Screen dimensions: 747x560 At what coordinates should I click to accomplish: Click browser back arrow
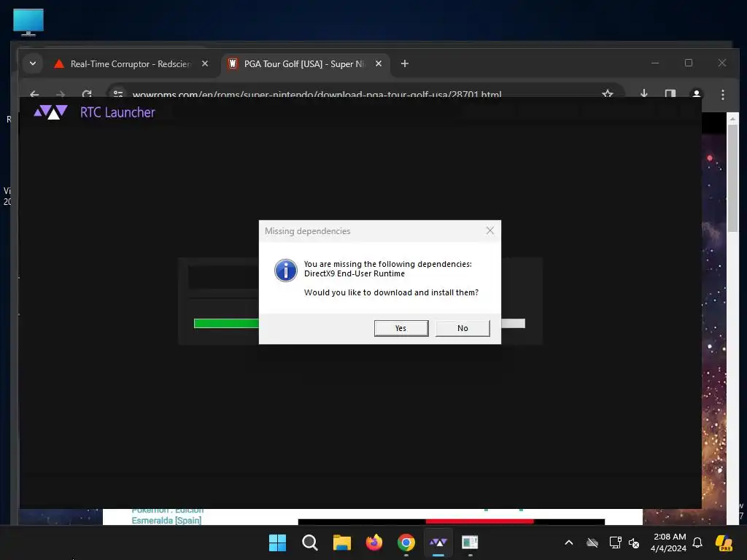point(34,94)
